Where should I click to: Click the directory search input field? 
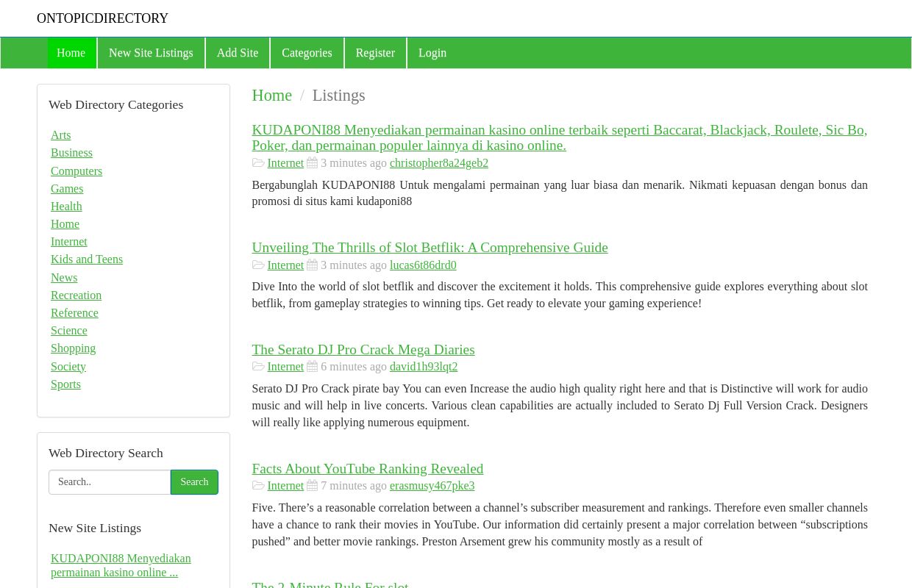coord(110,481)
